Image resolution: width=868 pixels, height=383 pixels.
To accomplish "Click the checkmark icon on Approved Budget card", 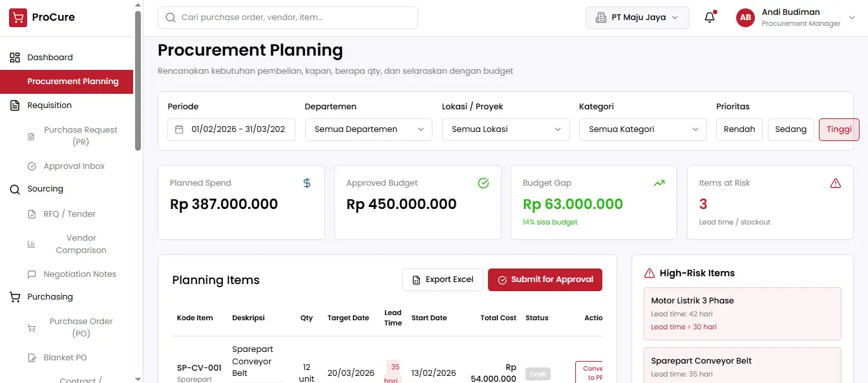I will tap(483, 183).
